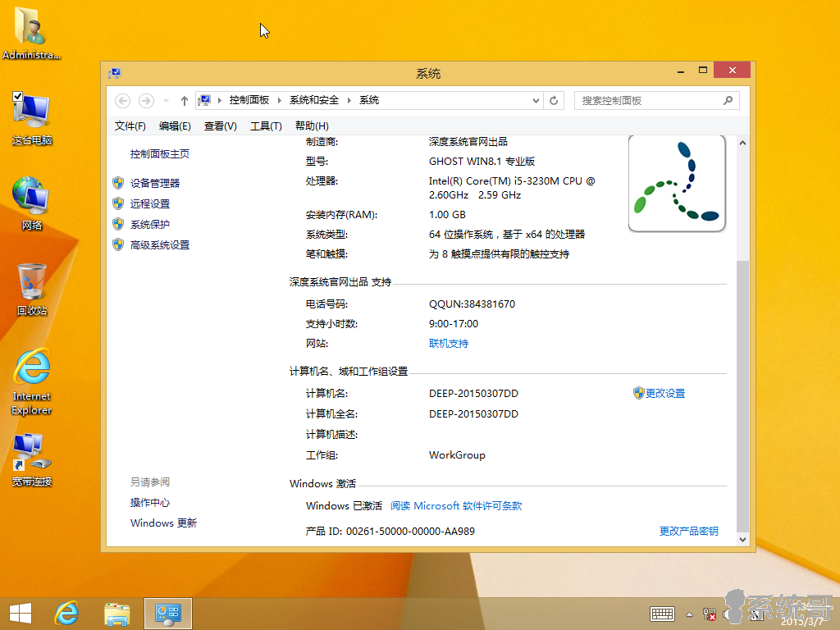The height and width of the screenshot is (630, 840).
Task: Open the 工具(T) menu
Action: coord(266,126)
